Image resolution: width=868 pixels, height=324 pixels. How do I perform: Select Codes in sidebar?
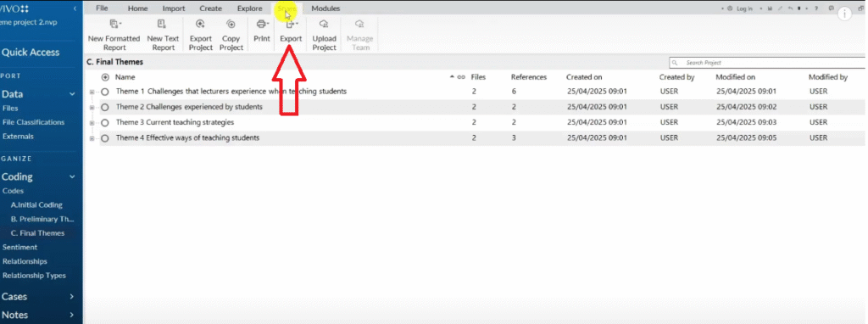click(x=13, y=191)
